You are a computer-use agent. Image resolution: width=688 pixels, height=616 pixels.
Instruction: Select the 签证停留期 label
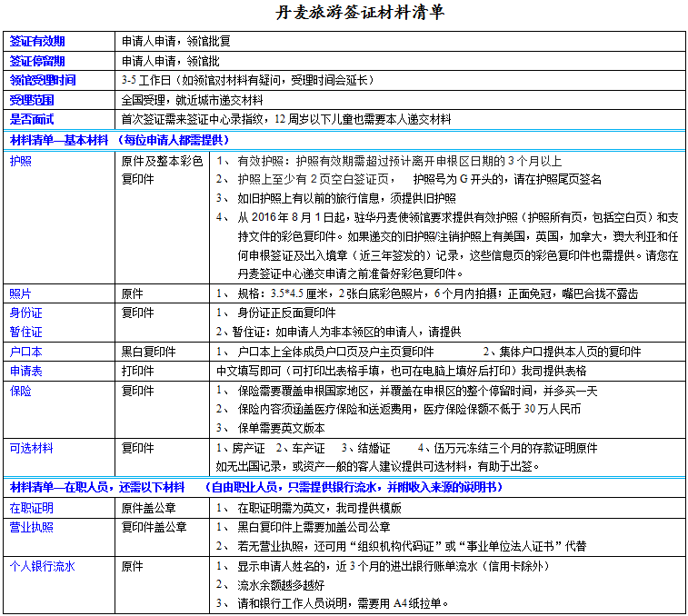tap(37, 61)
